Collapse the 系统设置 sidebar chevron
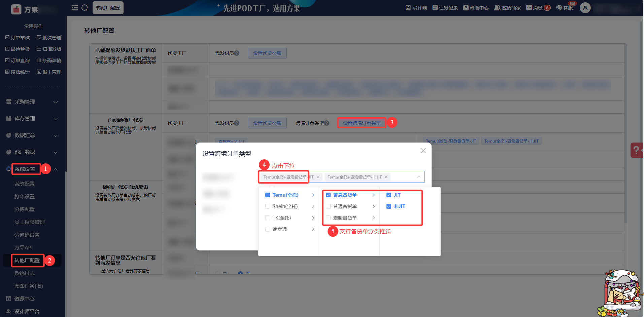 pos(56,169)
